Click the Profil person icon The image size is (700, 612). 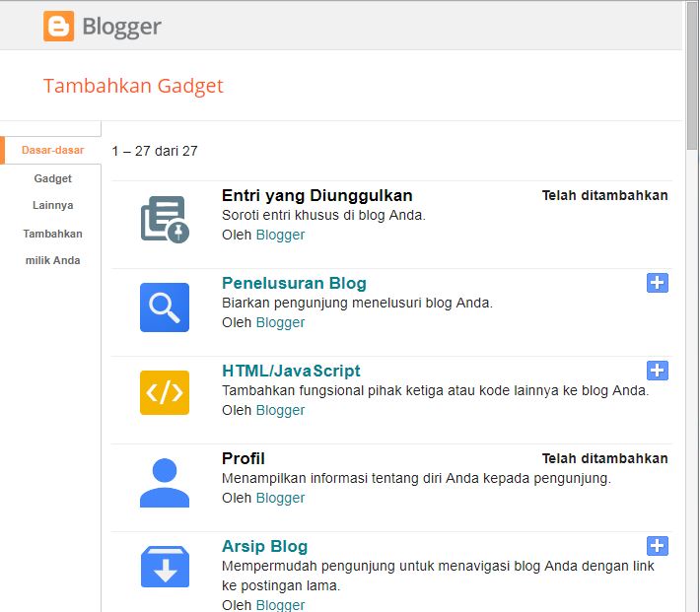click(x=165, y=483)
